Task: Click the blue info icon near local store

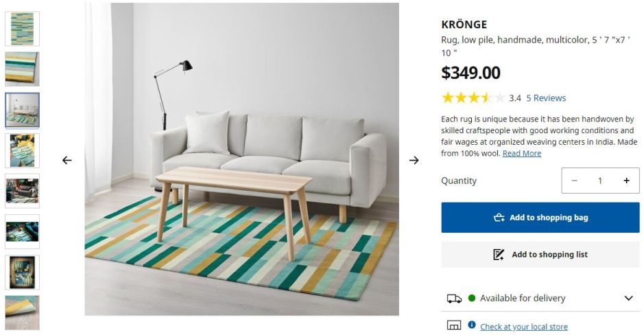Action: click(471, 325)
